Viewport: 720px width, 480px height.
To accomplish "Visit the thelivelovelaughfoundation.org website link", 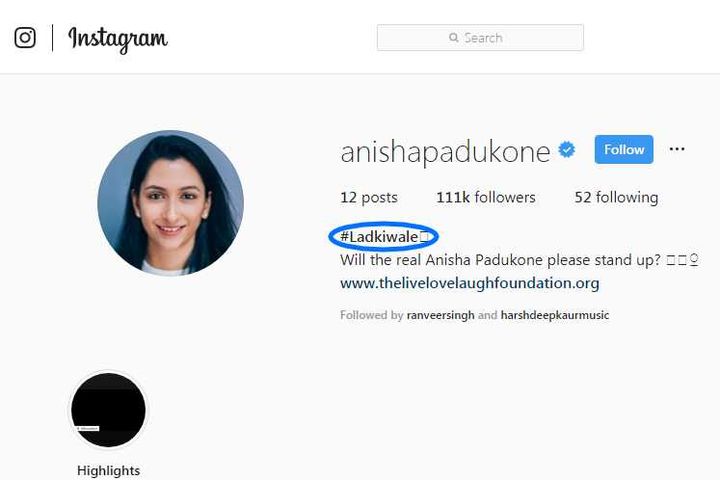I will [470, 283].
